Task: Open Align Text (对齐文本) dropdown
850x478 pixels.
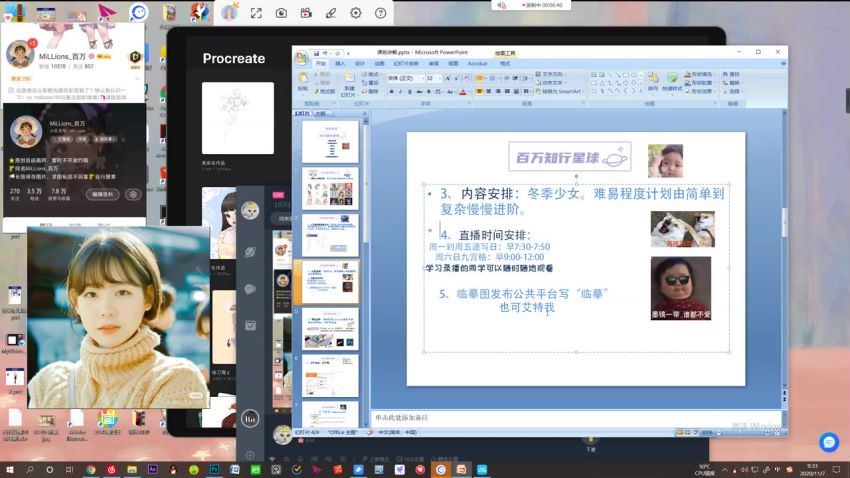Action: pyautogui.click(x=550, y=83)
